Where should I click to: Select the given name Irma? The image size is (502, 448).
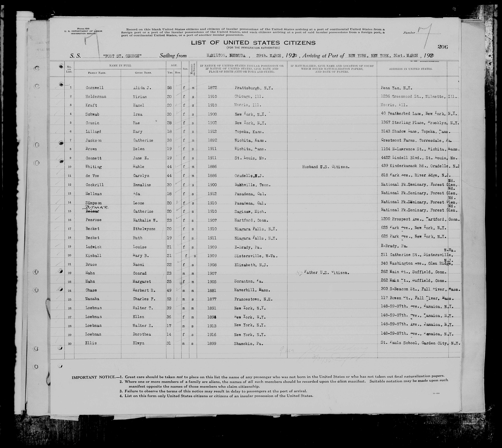pyautogui.click(x=137, y=114)
